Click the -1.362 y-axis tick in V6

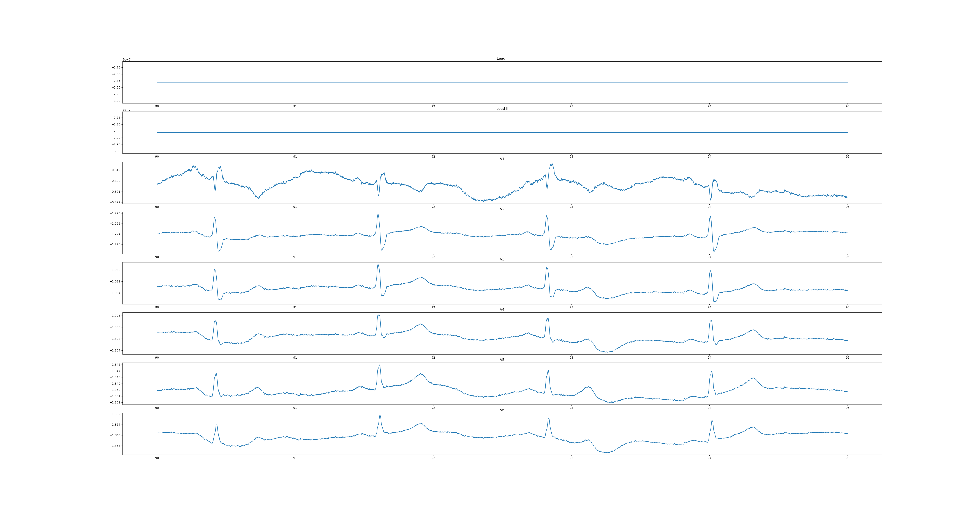(x=115, y=414)
